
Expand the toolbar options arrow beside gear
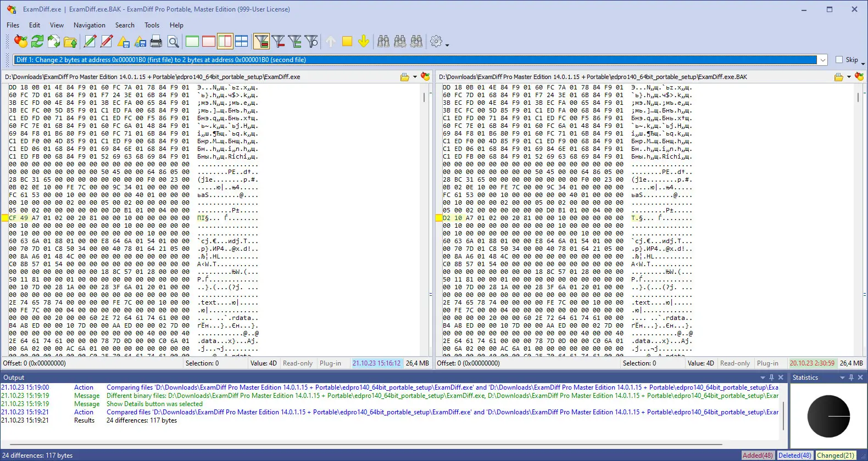tap(447, 45)
